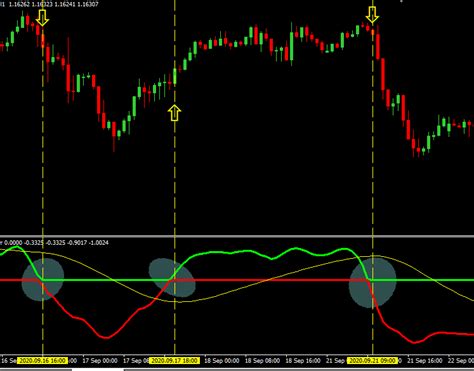Click the white horizontal scrollbar thumb
The height and width of the screenshot is (371, 474).
pos(98,369)
